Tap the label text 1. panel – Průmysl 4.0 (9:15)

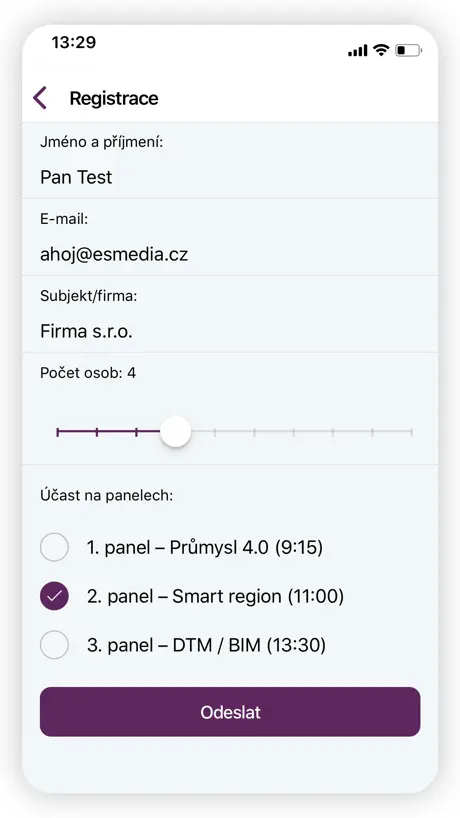(204, 547)
